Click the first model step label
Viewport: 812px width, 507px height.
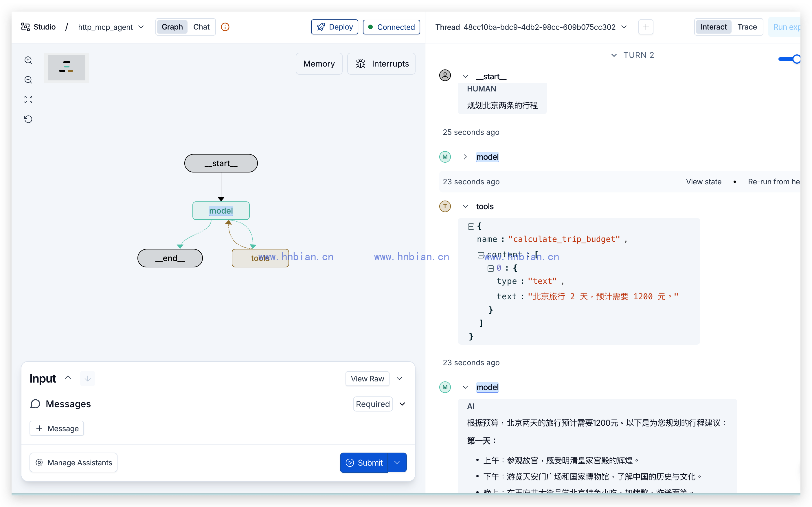488,157
